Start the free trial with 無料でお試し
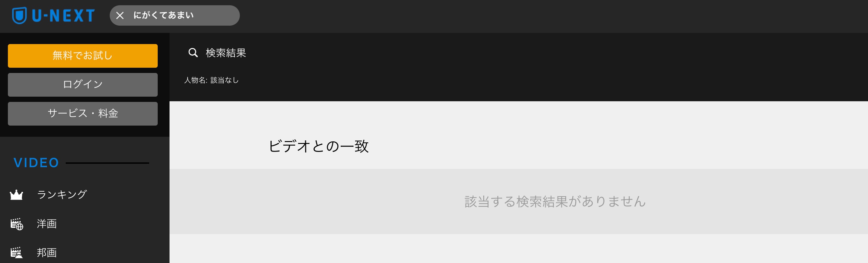 tap(82, 56)
